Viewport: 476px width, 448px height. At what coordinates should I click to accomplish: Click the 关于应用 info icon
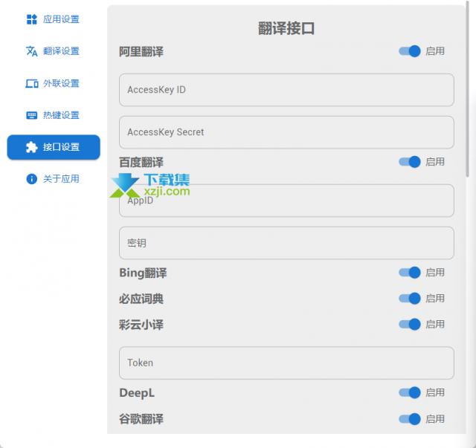pos(31,179)
